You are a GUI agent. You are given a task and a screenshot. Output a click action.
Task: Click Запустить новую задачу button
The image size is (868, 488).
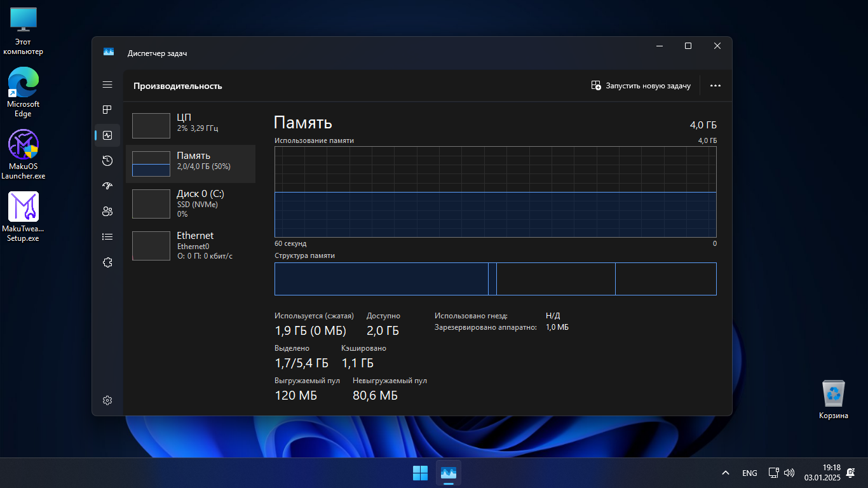[641, 85]
